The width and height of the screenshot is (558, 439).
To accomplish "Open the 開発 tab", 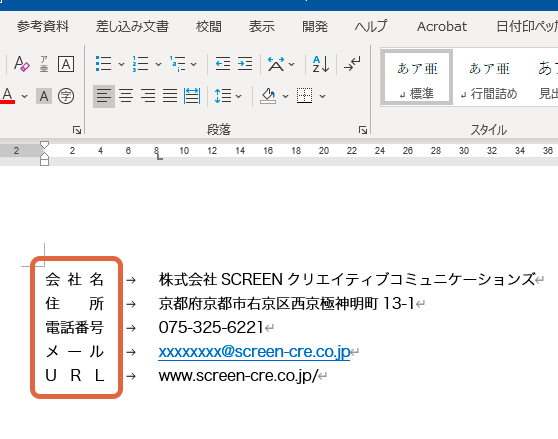I will click(x=315, y=26).
